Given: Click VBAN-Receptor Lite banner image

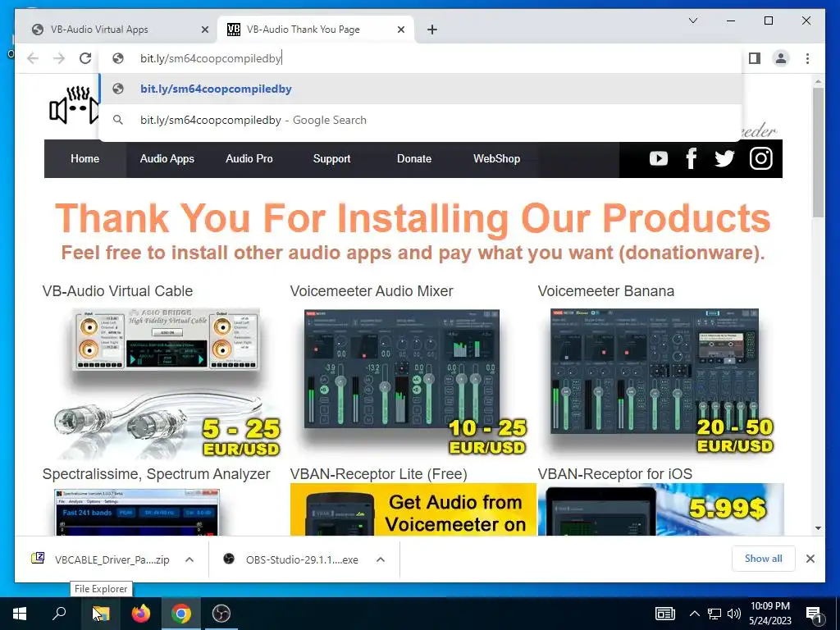Looking at the screenshot, I should (x=413, y=509).
